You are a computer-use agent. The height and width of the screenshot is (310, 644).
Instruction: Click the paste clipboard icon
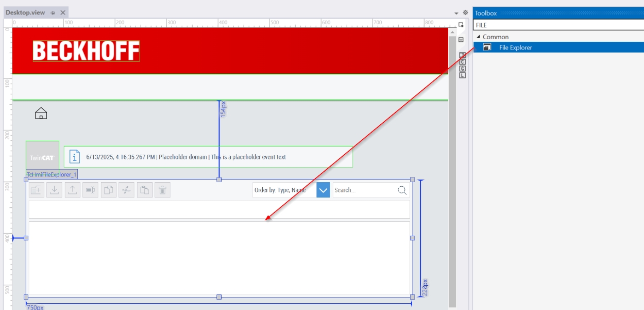coord(145,190)
